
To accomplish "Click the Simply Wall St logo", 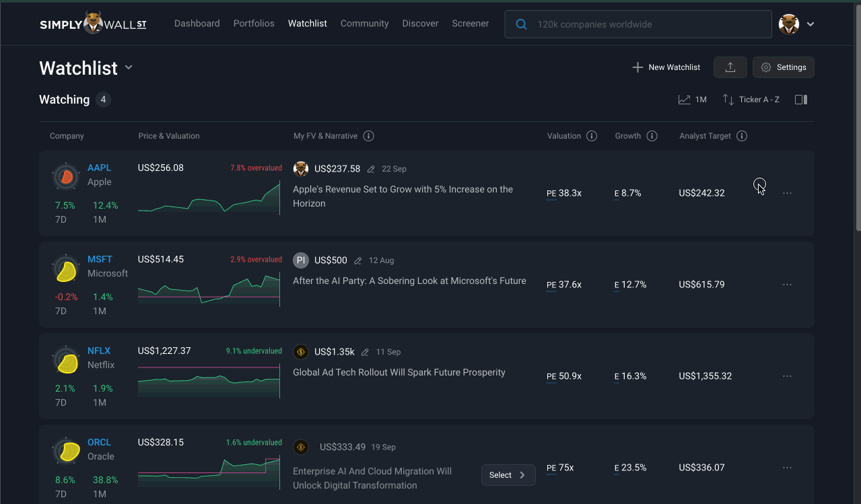I will click(x=93, y=23).
